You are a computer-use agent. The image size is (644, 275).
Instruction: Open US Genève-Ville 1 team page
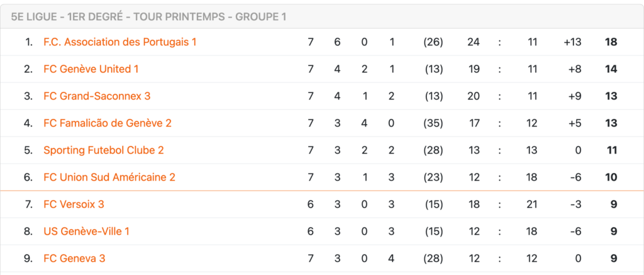tap(87, 232)
